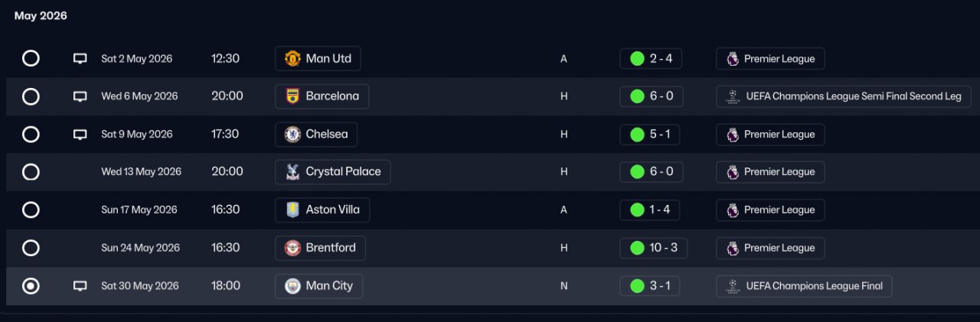980x322 pixels.
Task: Select the radio button for the Man Utd fixture
Action: (x=31, y=59)
